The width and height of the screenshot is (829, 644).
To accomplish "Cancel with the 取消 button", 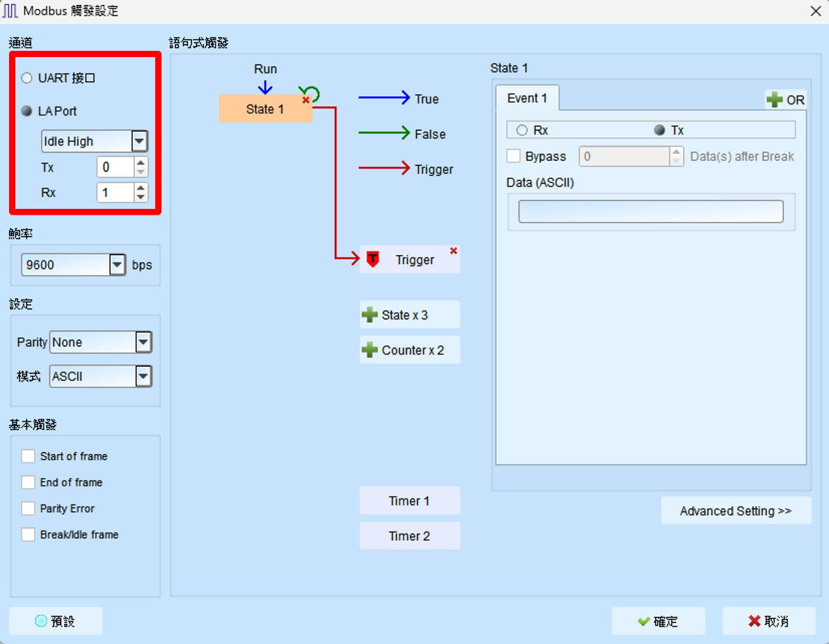I will (768, 621).
